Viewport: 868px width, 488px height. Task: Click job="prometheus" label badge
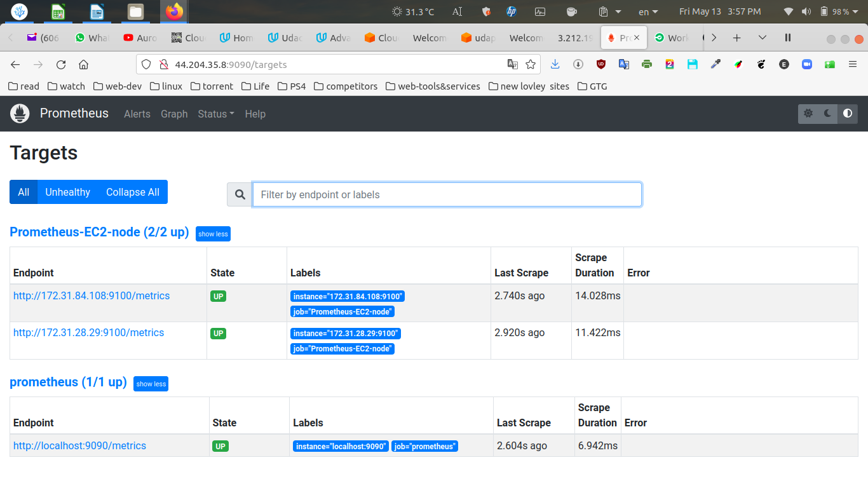[x=424, y=447]
